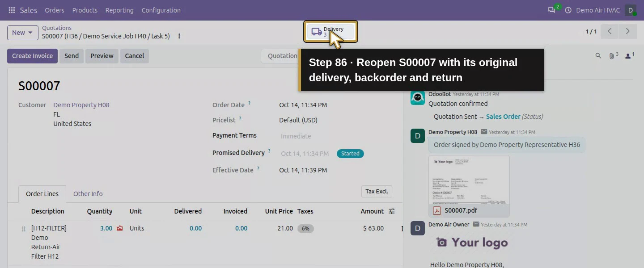Open the Reporting menu
The image size is (644, 268).
[x=119, y=10]
